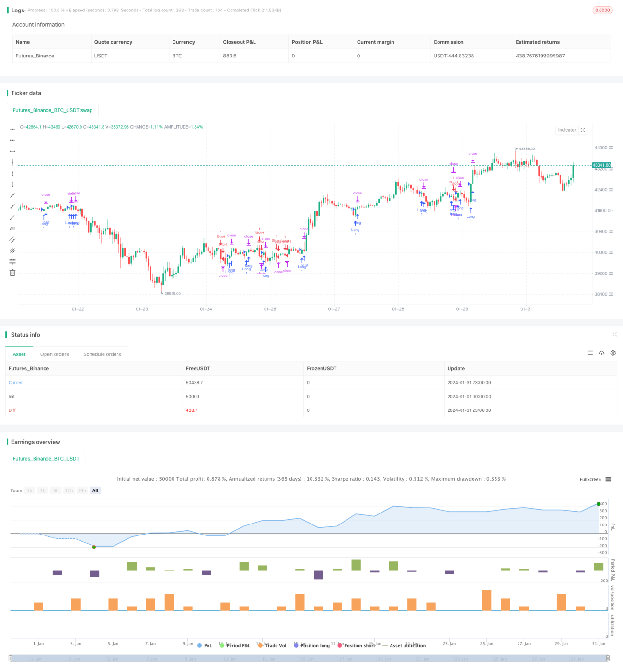Click the FullScreen button
This screenshot has width=623, height=672.
click(x=590, y=479)
